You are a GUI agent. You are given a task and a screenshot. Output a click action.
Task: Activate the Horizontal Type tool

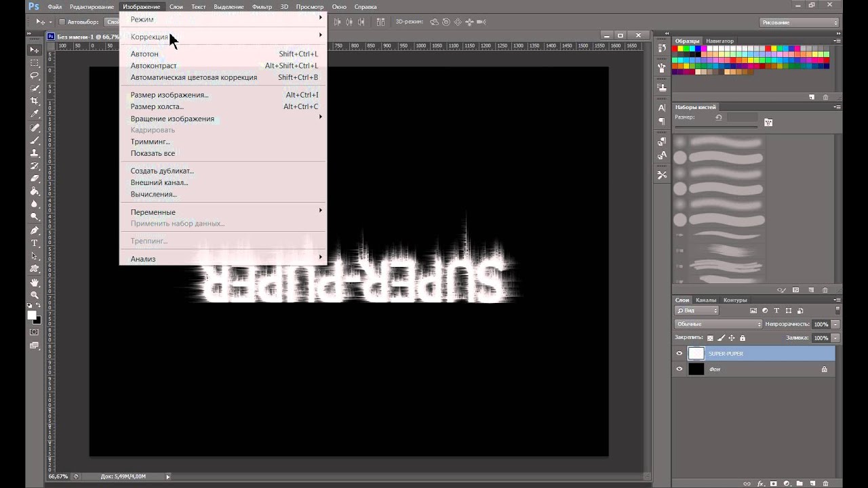pos(35,243)
